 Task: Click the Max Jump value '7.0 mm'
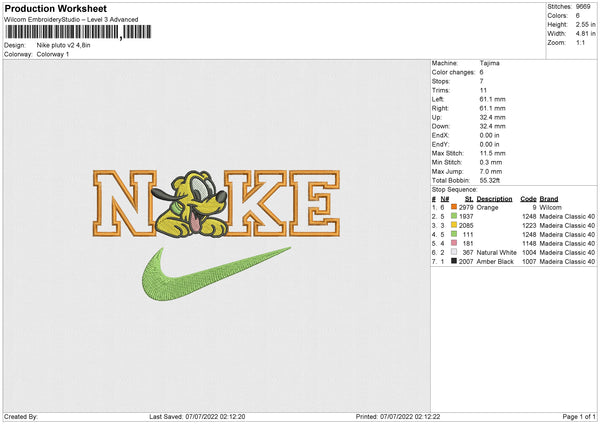(x=491, y=171)
